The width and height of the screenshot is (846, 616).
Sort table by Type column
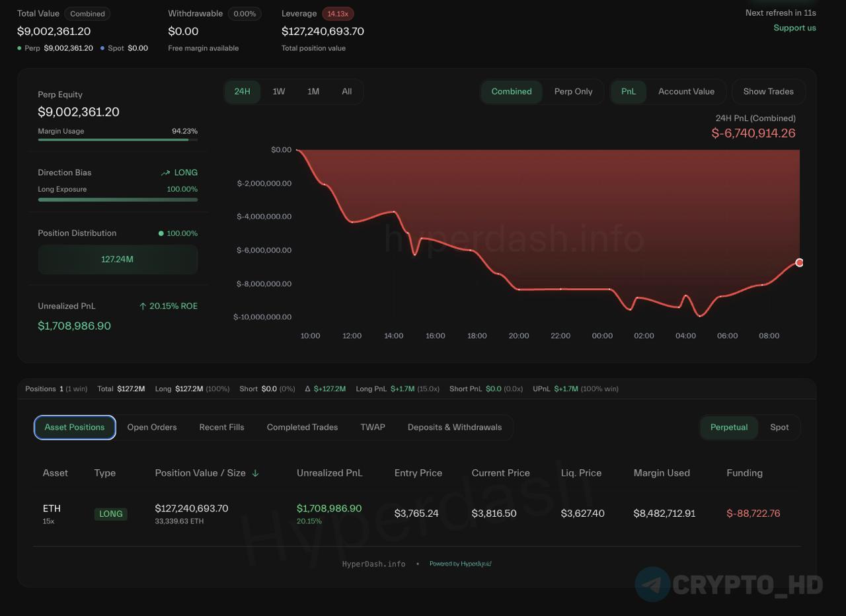click(x=105, y=473)
